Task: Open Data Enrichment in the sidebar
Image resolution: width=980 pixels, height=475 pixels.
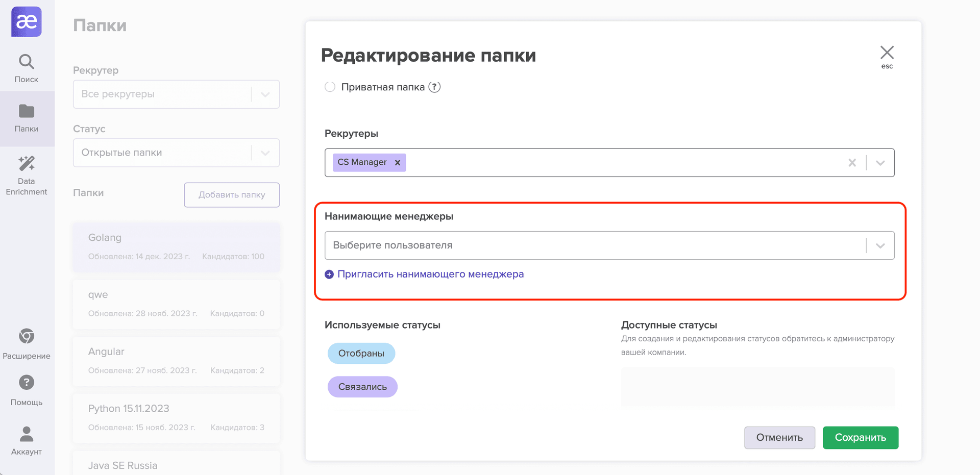Action: [x=27, y=175]
